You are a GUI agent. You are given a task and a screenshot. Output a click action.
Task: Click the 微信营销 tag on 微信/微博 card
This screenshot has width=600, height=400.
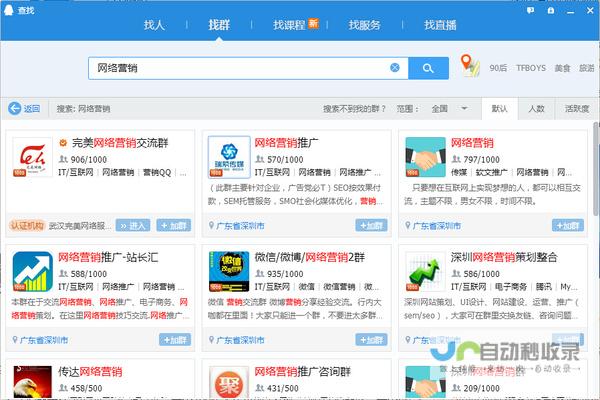pyautogui.click(x=339, y=286)
